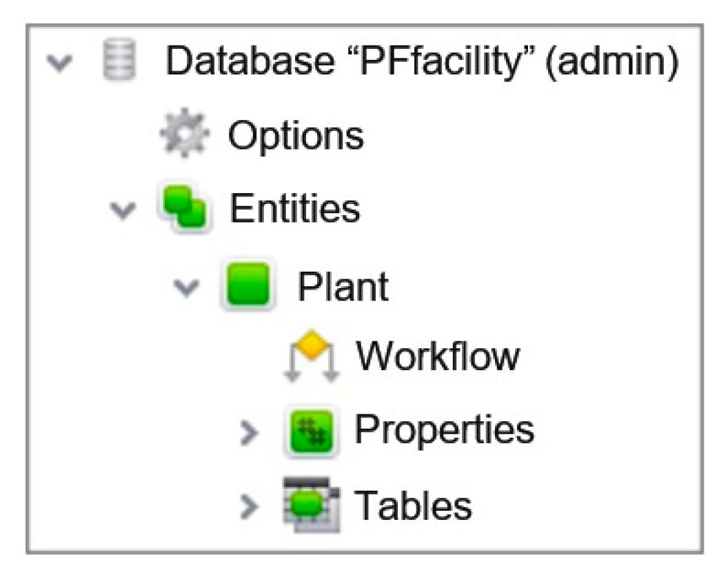
Task: Click the PFfacility database cylinder icon
Action: pos(119,61)
